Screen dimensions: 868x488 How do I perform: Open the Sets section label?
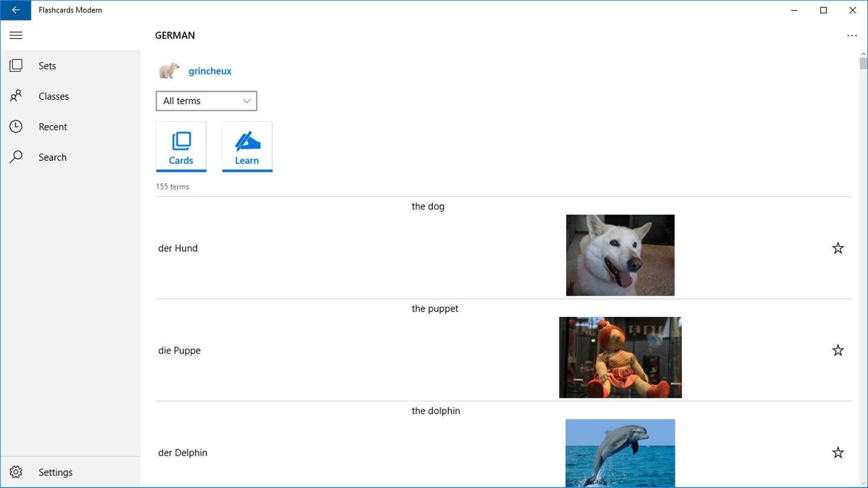point(47,66)
